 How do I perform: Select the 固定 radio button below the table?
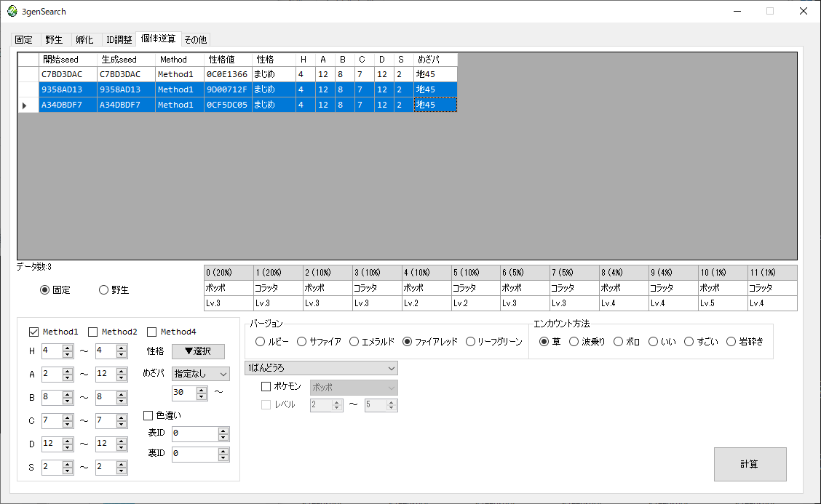pyautogui.click(x=55, y=290)
